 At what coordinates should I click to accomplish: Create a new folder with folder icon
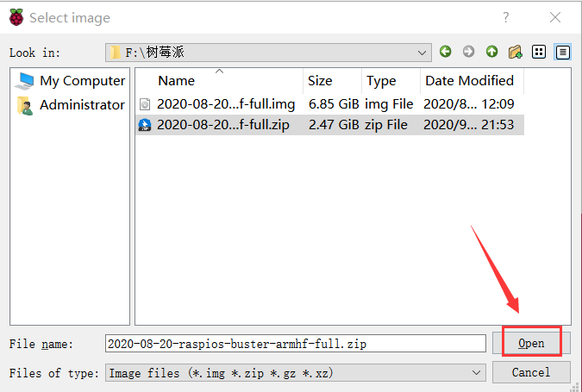pos(516,52)
